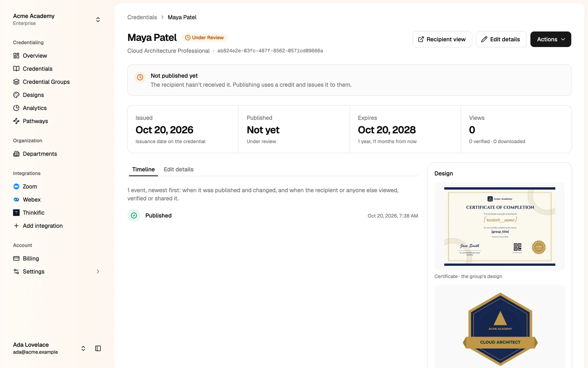Click the plus icon for Add integration
Screen dimensions: 588x368
point(16,226)
